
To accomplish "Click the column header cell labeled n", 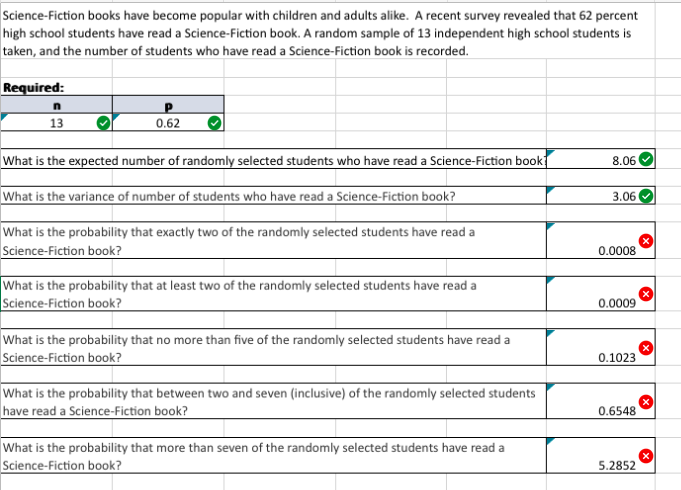I will (x=56, y=105).
